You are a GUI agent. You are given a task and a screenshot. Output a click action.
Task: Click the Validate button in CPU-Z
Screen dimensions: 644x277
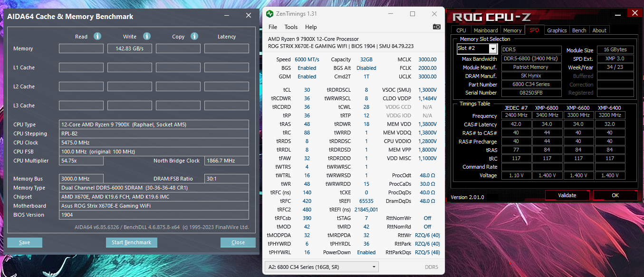[567, 195]
